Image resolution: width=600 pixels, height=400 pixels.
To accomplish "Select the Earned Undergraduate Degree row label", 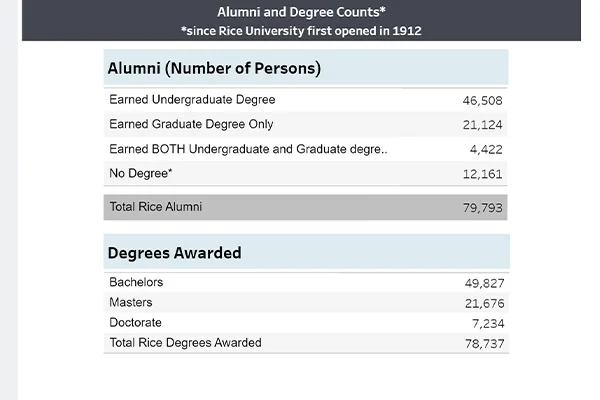I will click(x=192, y=100).
